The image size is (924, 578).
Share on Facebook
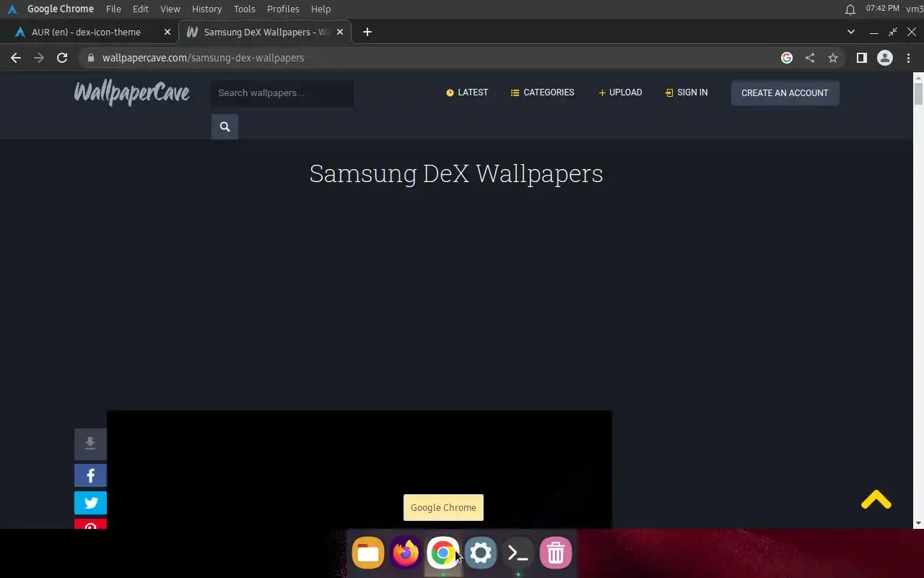90,475
